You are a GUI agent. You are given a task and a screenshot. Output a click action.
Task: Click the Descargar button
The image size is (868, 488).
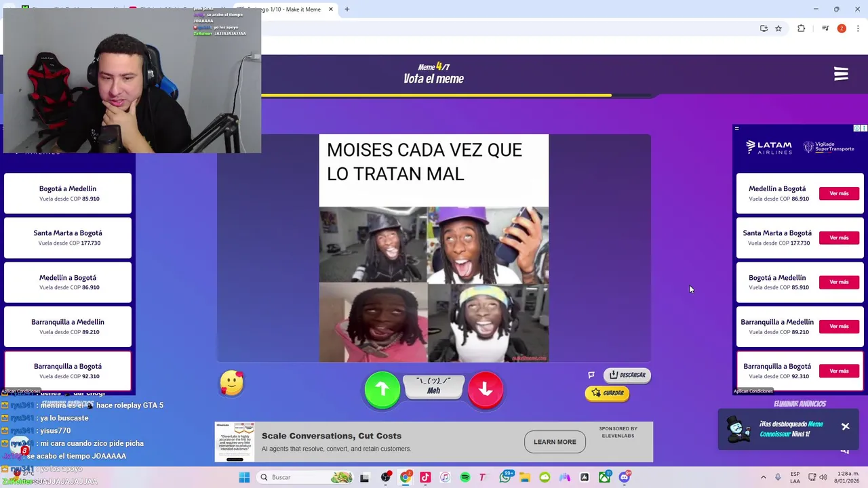(x=627, y=375)
